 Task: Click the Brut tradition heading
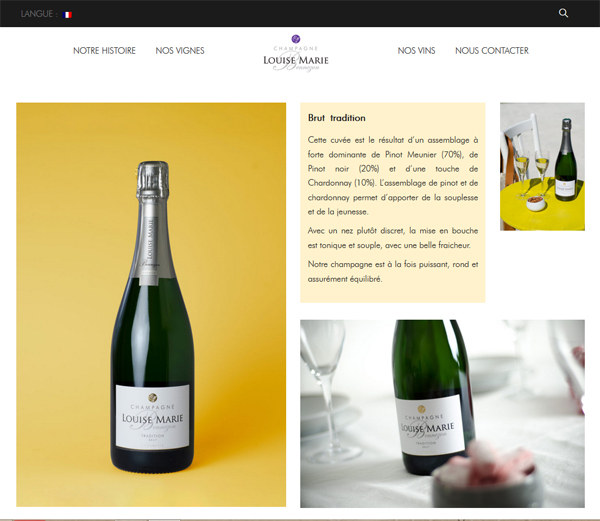[337, 118]
